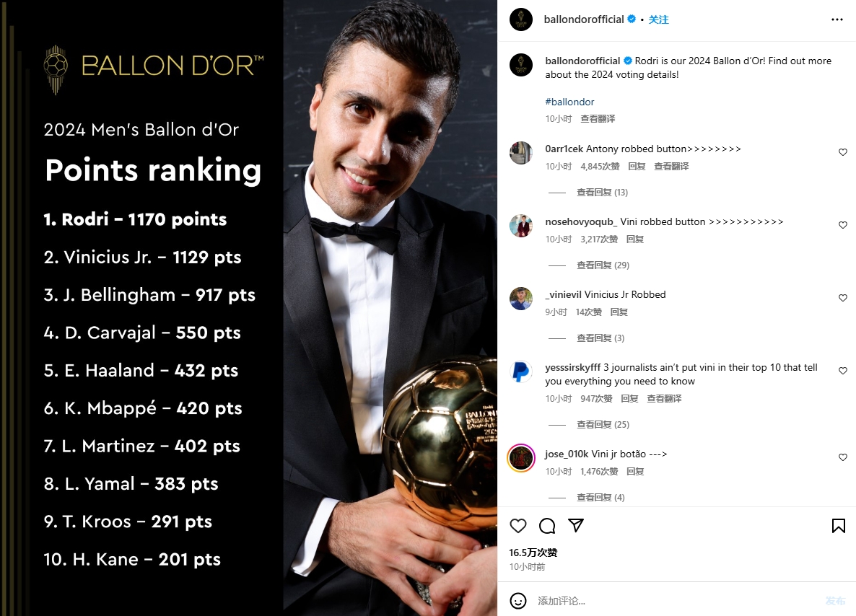The height and width of the screenshot is (616, 856).
Task: Follow ballondorofficial using the 关注 button
Action: (658, 19)
